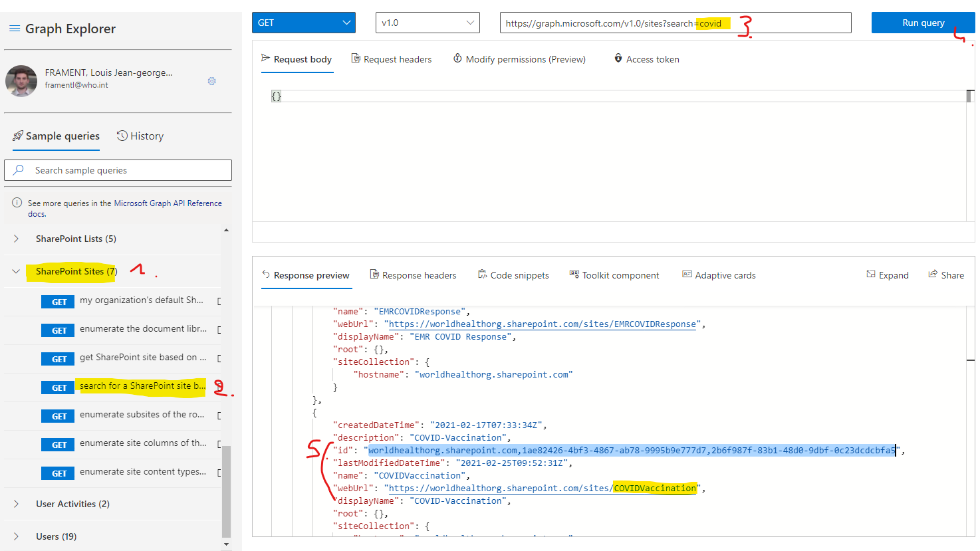980x551 pixels.
Task: Open the Microsoft Graph API Reference docs link
Action: coord(168,203)
